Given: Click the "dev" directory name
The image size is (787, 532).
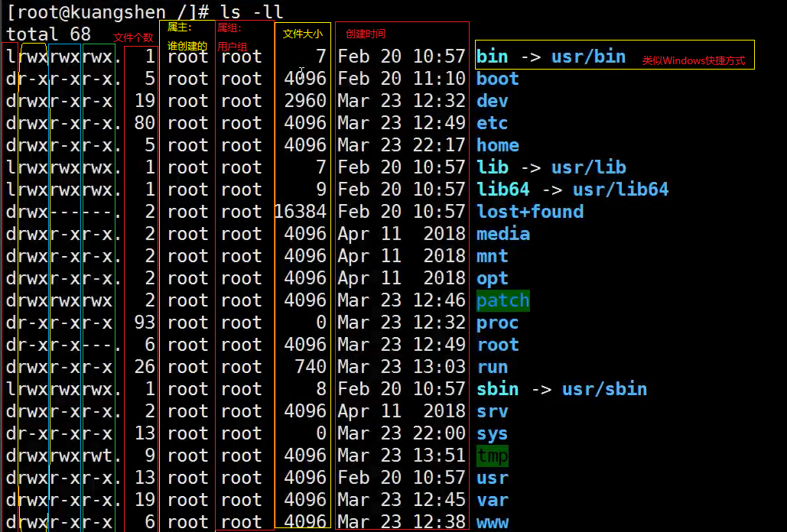Looking at the screenshot, I should pos(493,101).
